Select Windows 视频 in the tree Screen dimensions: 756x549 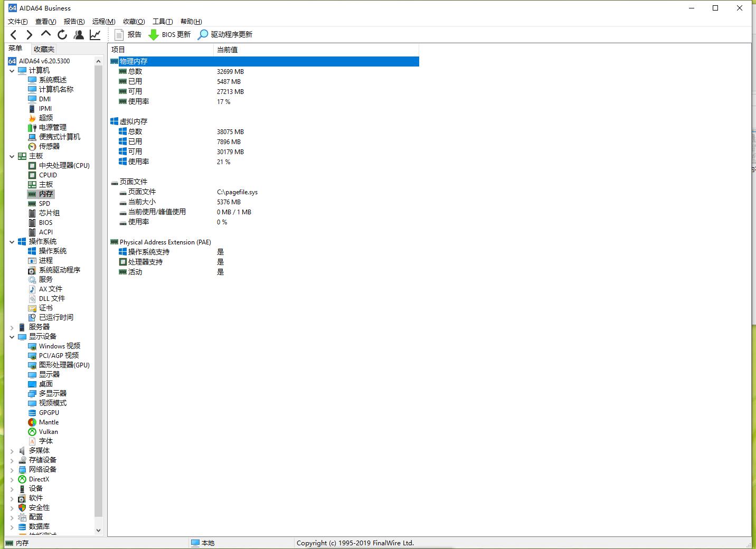[60, 346]
